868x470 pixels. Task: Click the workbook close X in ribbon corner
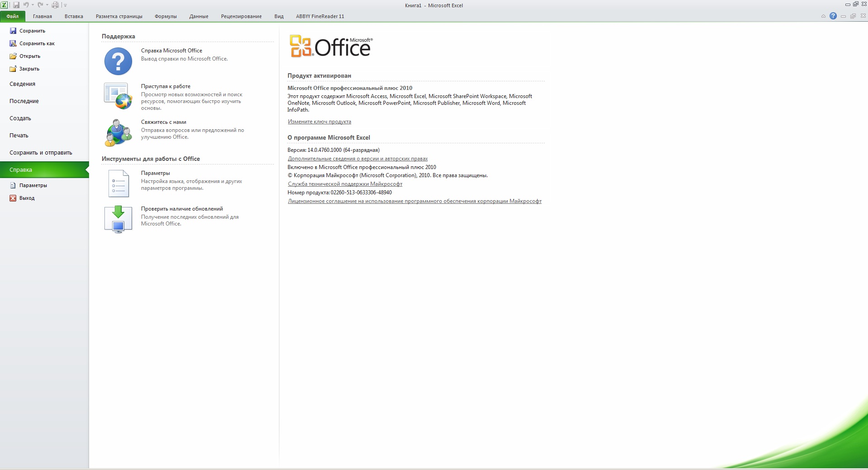(x=863, y=16)
